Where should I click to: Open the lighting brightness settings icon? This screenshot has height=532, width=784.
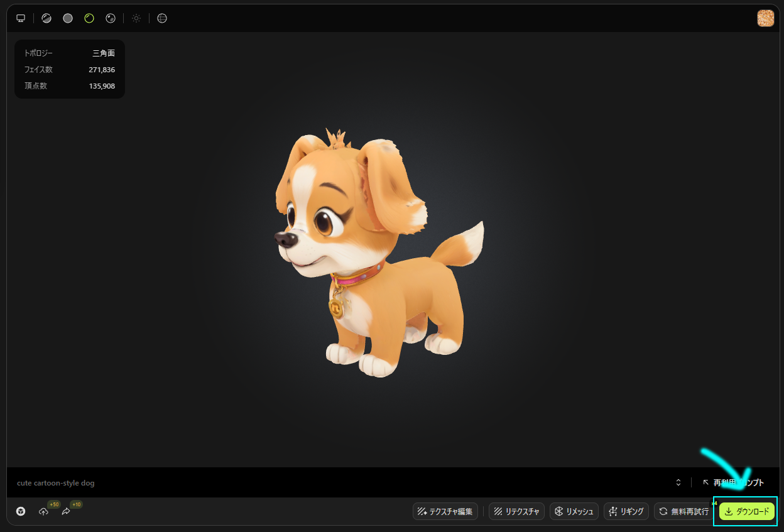point(136,18)
